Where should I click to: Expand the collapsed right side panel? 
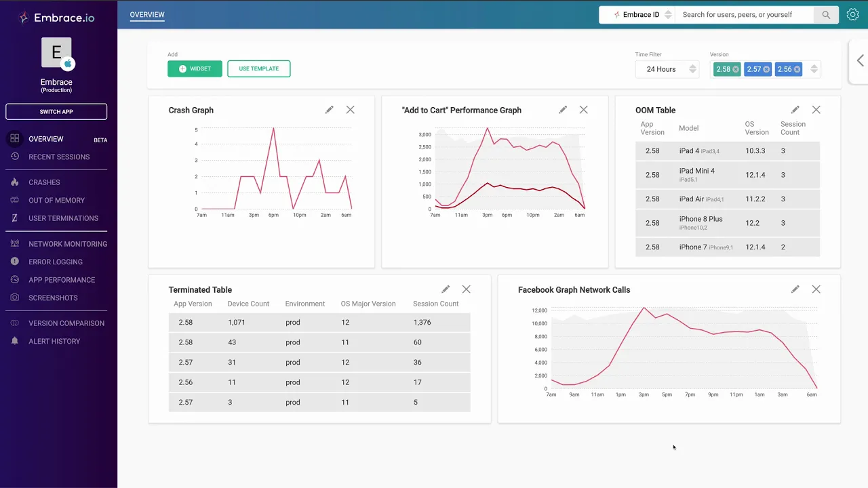(860, 61)
